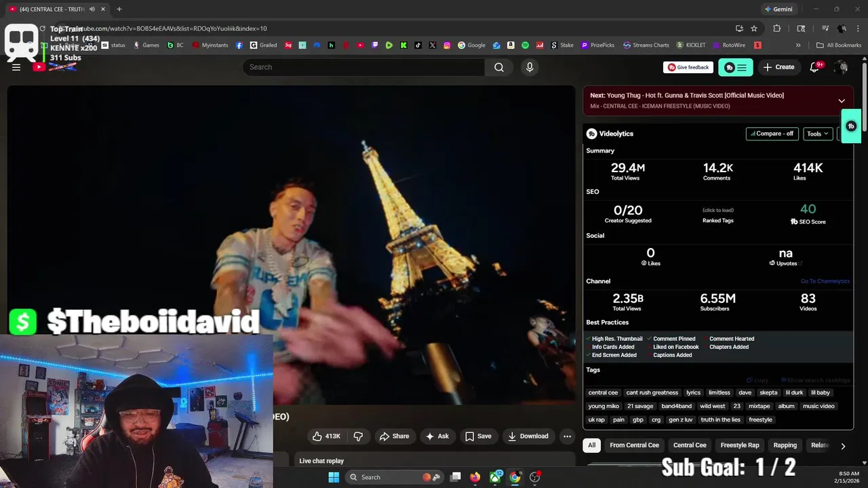Click the 'freestyle' tag
Screen dimensions: 868x488
coord(760,420)
